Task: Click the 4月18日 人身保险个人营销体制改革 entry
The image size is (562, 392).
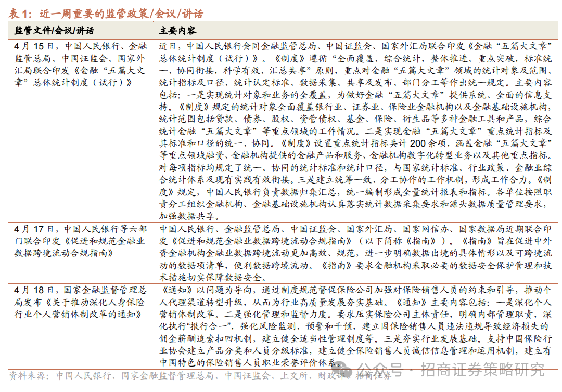Action: point(81,302)
